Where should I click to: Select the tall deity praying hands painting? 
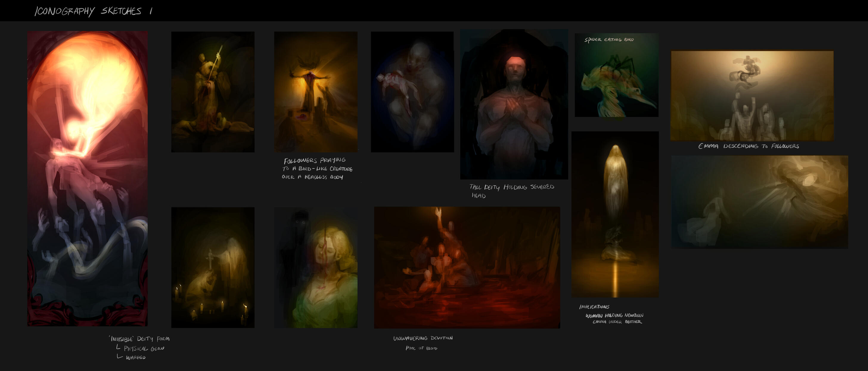tap(514, 105)
